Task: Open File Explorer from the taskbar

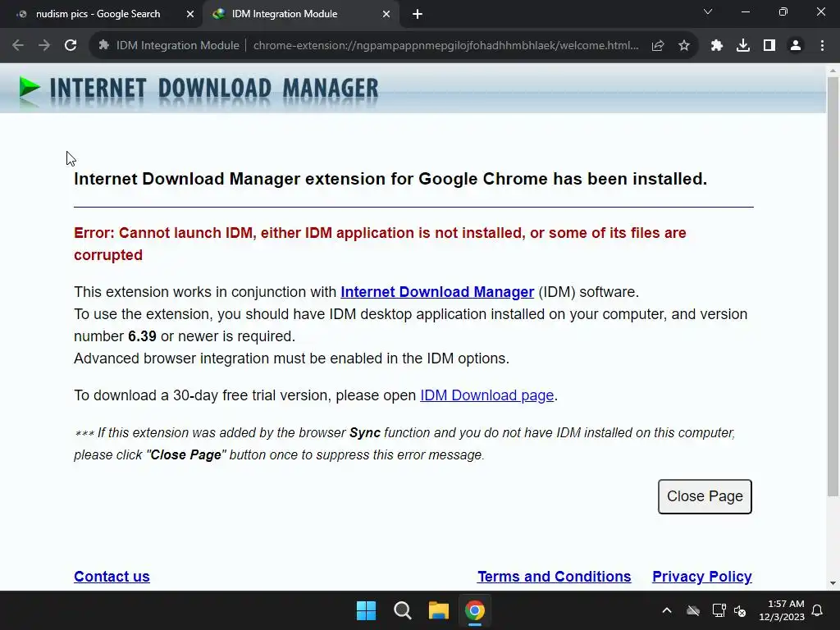Action: pos(438,610)
